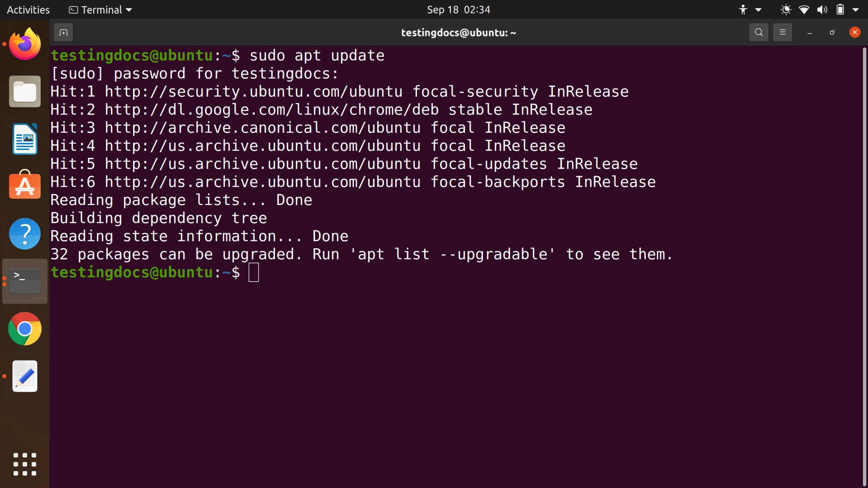The height and width of the screenshot is (488, 868).
Task: Launch LibreOffice Writer from the dock
Action: pos(24,139)
